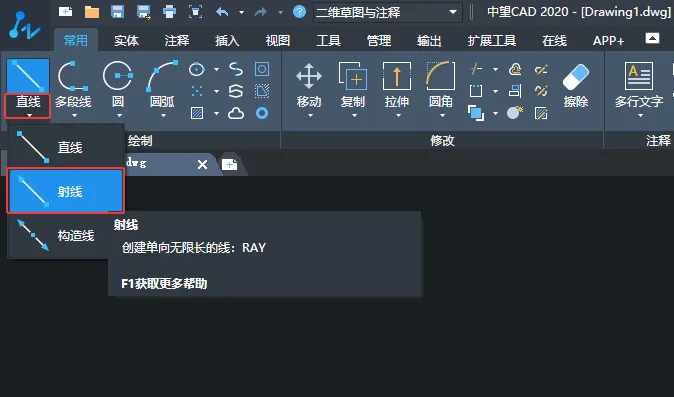Select the 擦除 eraser tool
The height and width of the screenshot is (397, 674).
(x=576, y=85)
